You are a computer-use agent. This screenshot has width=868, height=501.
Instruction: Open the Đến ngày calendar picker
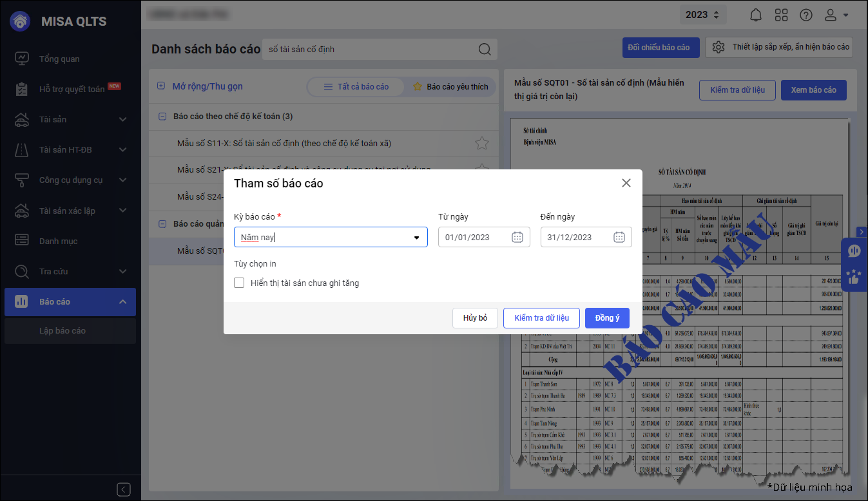click(619, 237)
